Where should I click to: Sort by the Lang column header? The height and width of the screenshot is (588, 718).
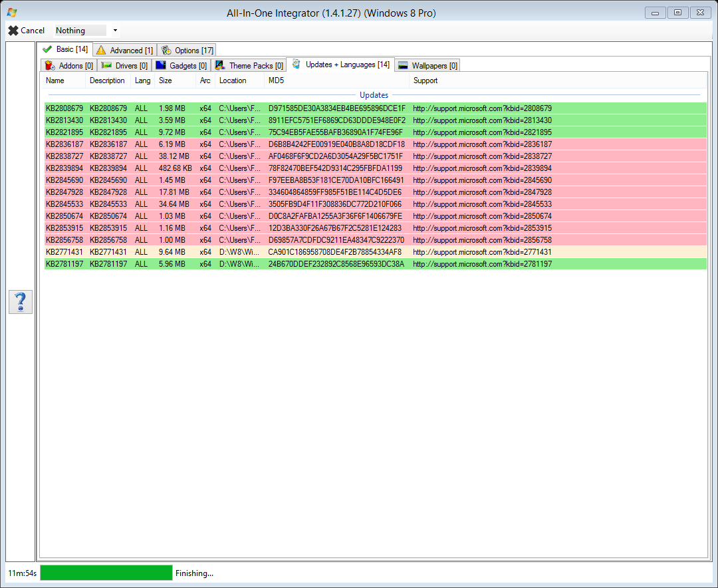coord(143,80)
